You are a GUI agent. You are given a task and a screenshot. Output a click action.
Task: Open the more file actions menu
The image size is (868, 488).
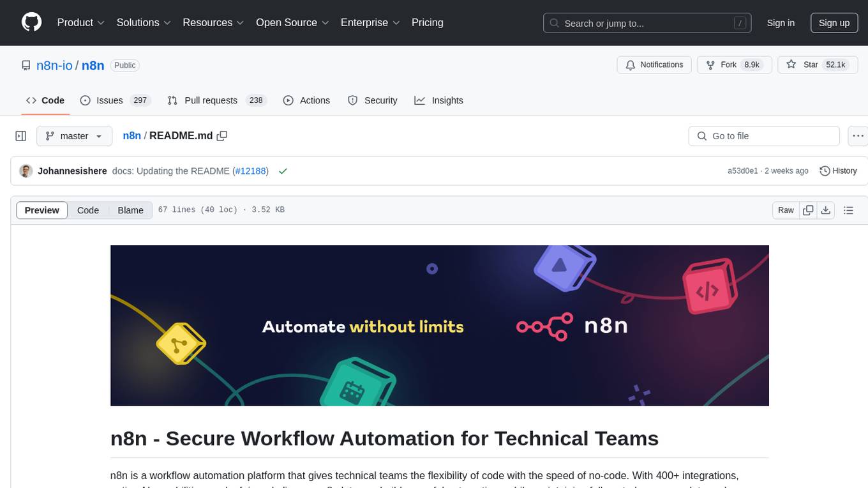click(x=858, y=136)
